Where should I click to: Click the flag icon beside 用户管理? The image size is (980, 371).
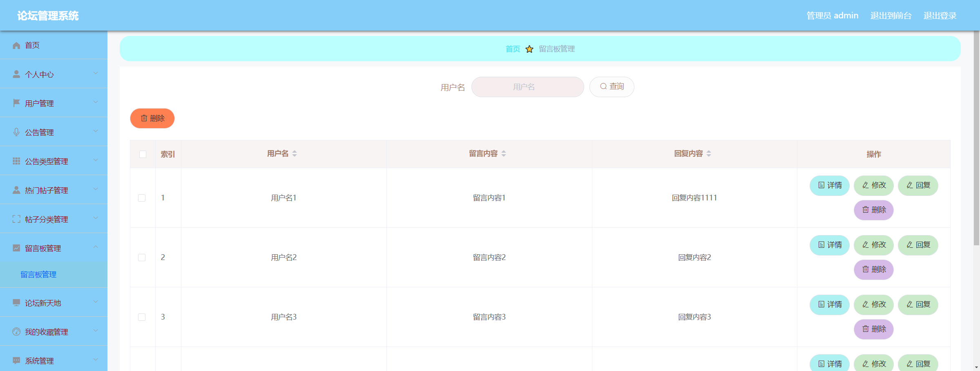tap(16, 103)
